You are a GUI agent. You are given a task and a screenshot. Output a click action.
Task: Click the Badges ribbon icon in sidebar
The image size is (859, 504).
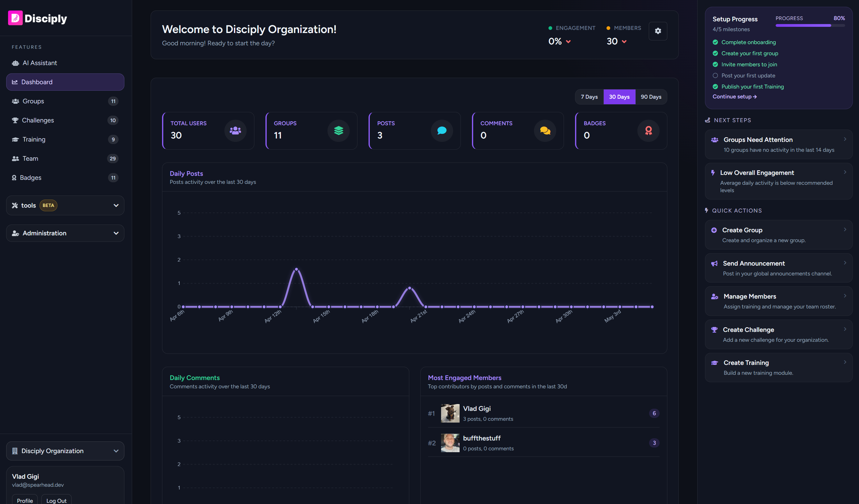pyautogui.click(x=14, y=178)
